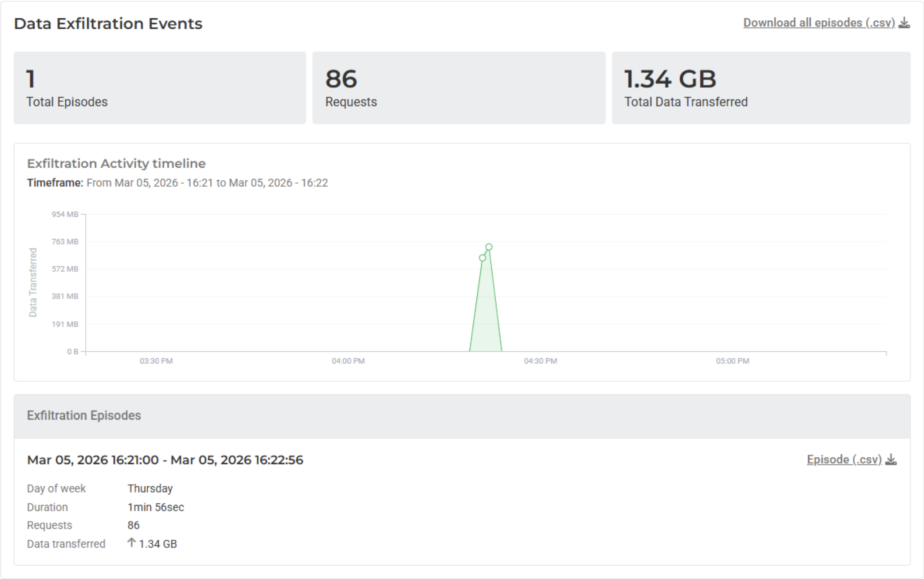Click the Timeframe date range text

[207, 183]
